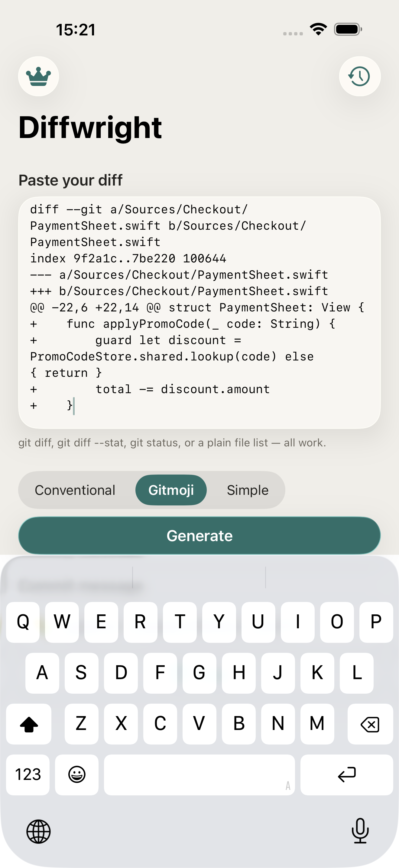This screenshot has height=868, width=399.
Task: Tap the 'func applyPromoCode' line
Action: pos(200,324)
